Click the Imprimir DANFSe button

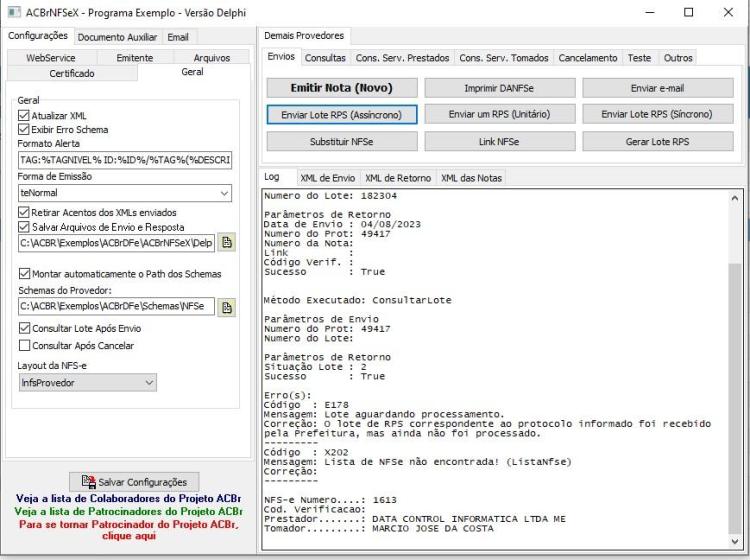[499, 88]
